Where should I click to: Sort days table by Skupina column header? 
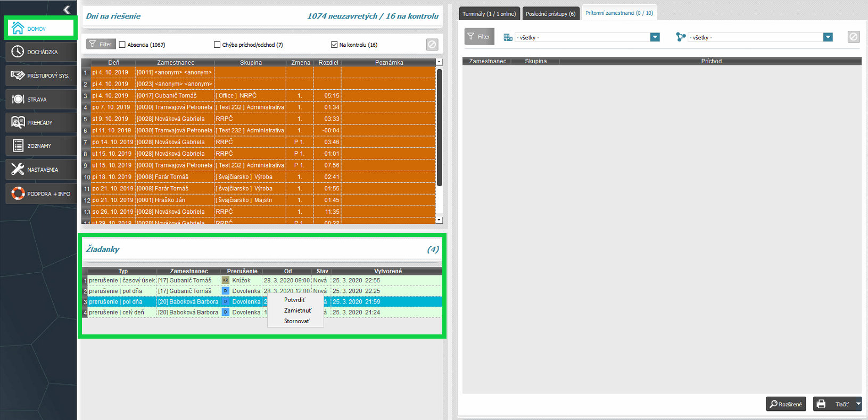(251, 63)
